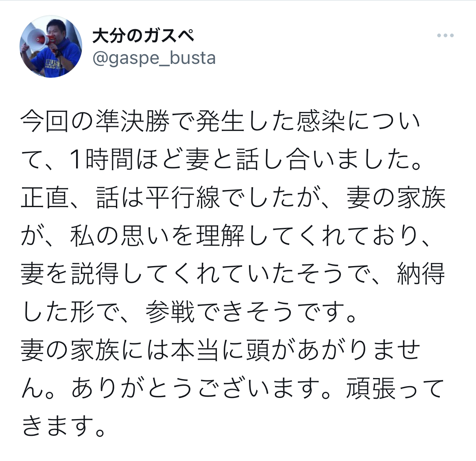View the megaphone profile picture
Screen dimensions: 476x461
pos(51,46)
